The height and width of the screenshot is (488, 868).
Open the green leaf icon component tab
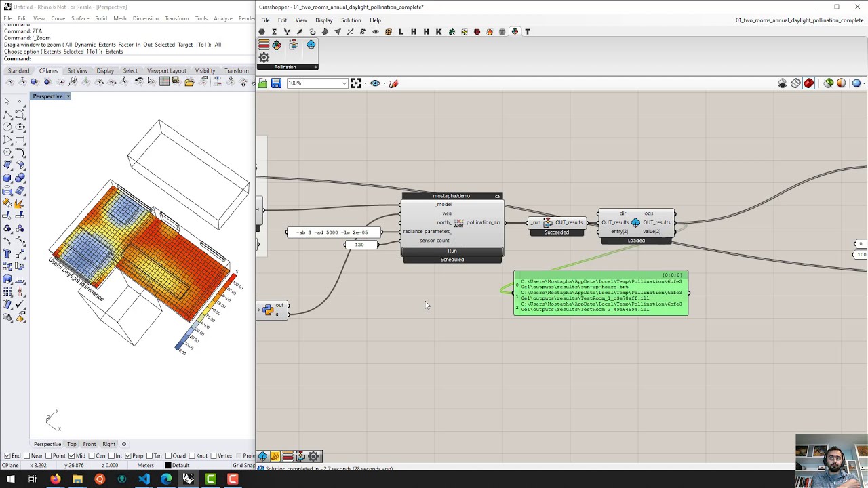pyautogui.click(x=452, y=32)
